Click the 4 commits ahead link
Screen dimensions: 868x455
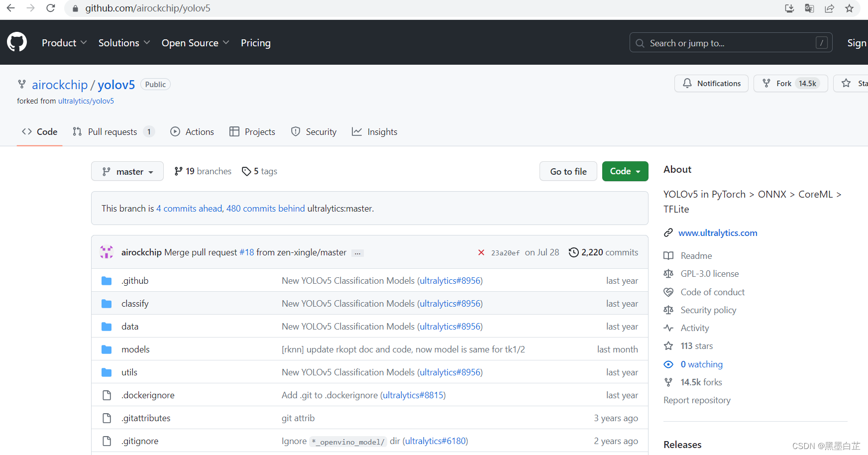point(189,209)
